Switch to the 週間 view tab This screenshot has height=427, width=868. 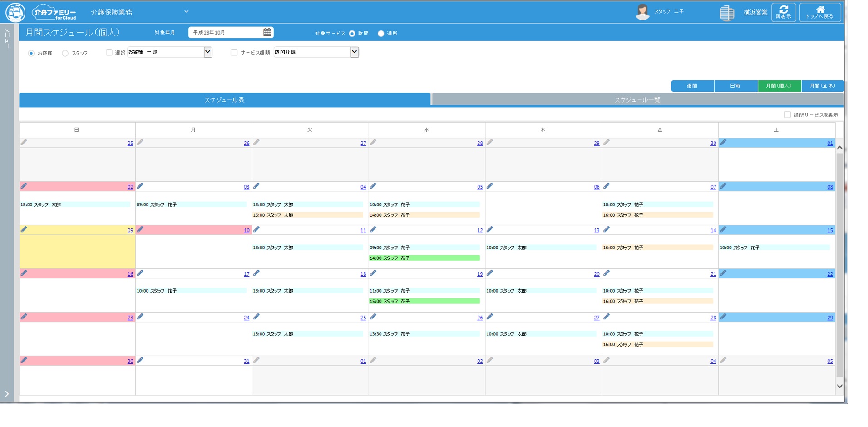692,86
